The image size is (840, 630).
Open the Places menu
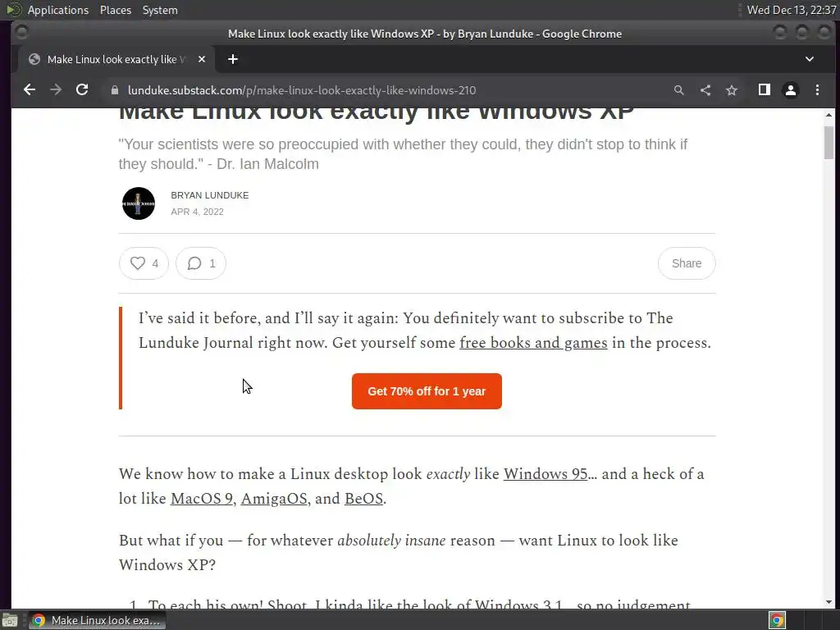coord(115,10)
